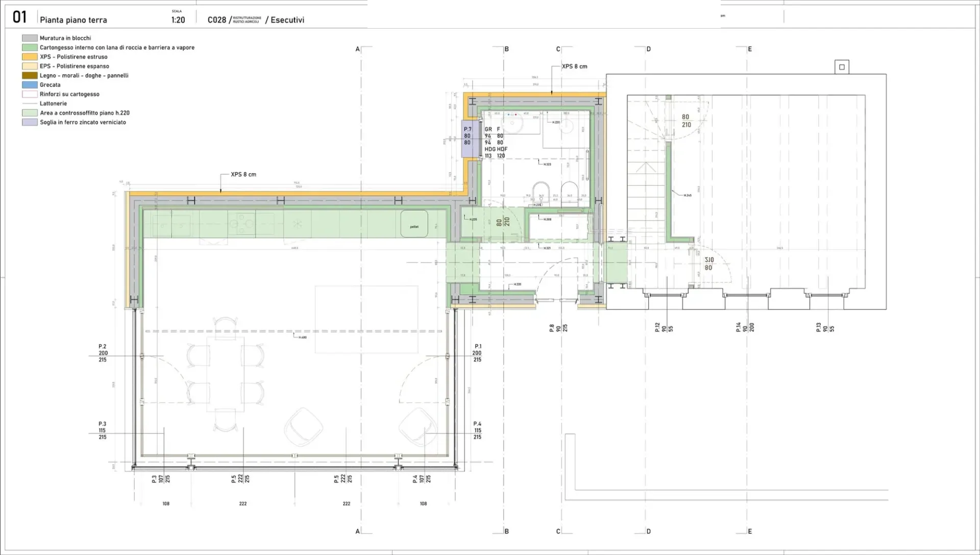Image resolution: width=980 pixels, height=555 pixels.
Task: Click the small square symbol near the top right
Action: pos(842,67)
